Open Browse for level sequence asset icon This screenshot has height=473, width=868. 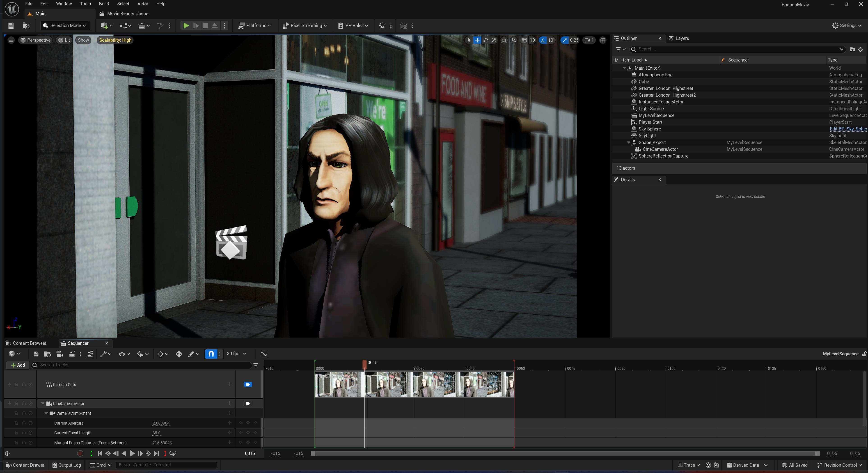pyautogui.click(x=47, y=354)
